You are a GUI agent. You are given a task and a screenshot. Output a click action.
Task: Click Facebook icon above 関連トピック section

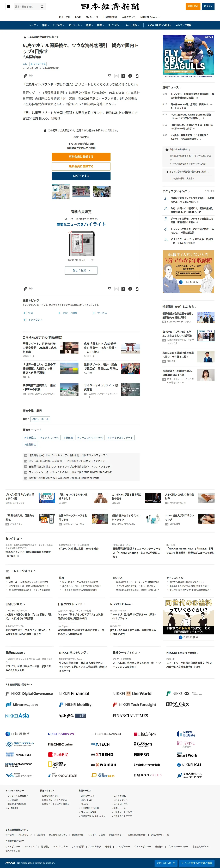coord(130,289)
